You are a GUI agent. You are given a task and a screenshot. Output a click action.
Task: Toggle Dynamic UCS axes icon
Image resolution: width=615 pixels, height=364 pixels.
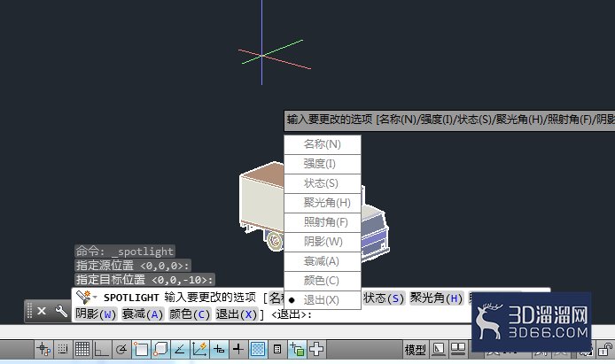[x=199, y=349]
